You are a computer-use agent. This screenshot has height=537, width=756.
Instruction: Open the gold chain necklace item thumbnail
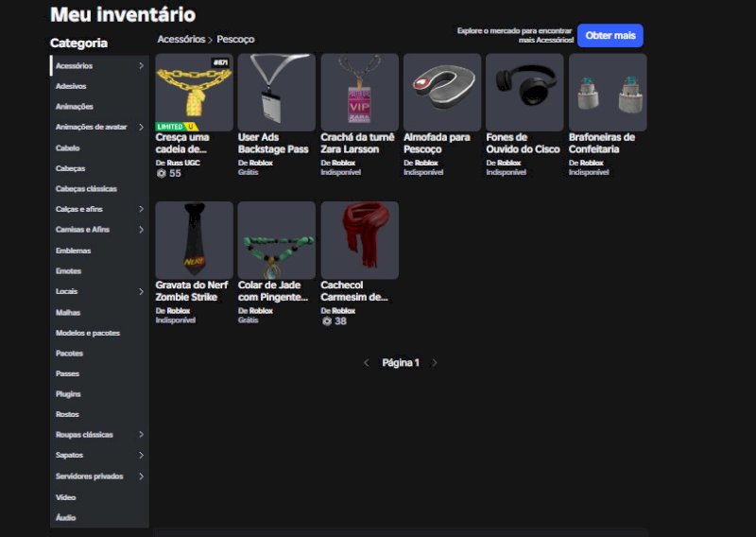tap(194, 92)
